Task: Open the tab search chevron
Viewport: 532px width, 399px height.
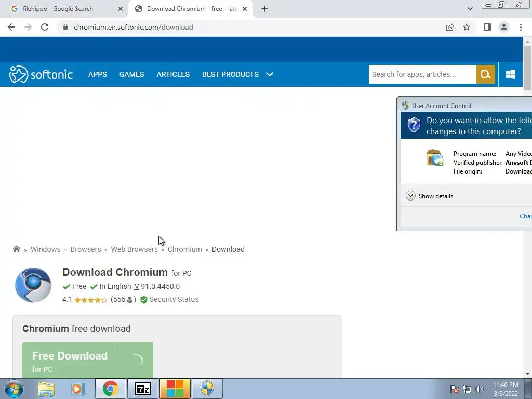Action: 470,9
